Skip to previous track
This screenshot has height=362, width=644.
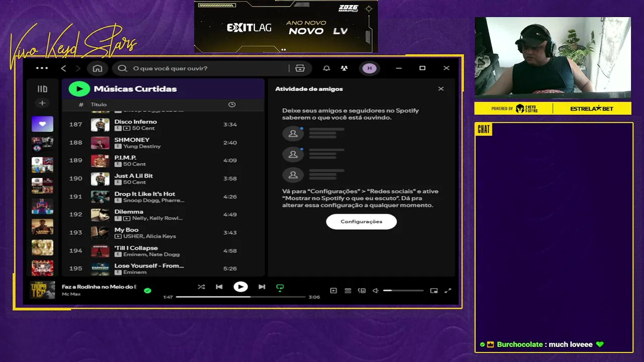click(x=219, y=287)
